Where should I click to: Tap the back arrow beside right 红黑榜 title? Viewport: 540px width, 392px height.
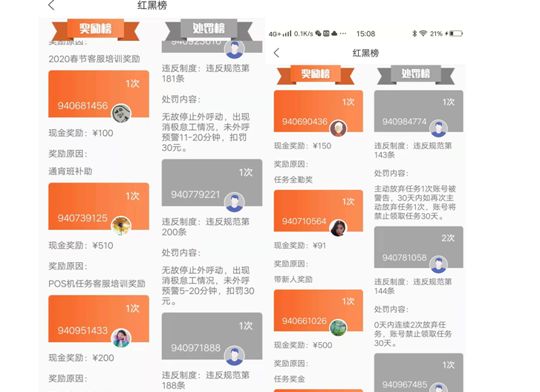point(276,53)
